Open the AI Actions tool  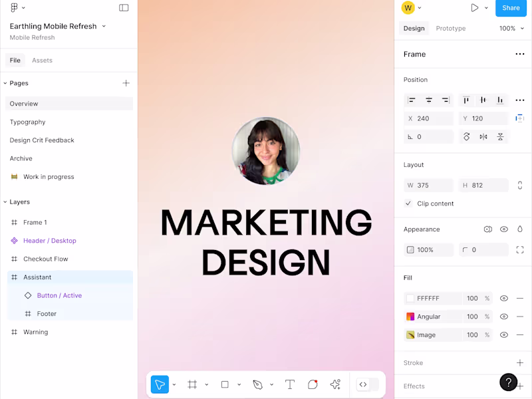[x=335, y=384]
